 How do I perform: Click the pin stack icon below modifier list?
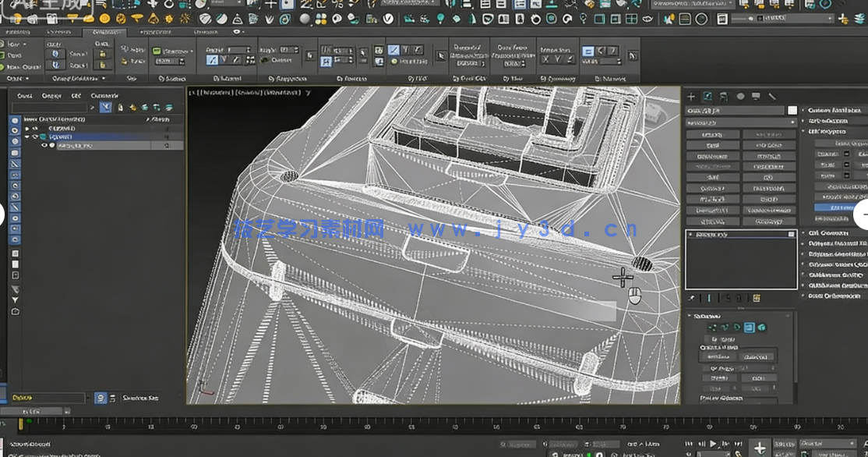(x=691, y=298)
